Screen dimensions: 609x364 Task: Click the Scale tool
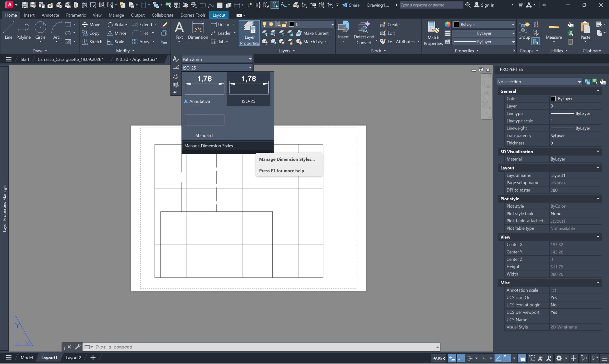coord(116,42)
